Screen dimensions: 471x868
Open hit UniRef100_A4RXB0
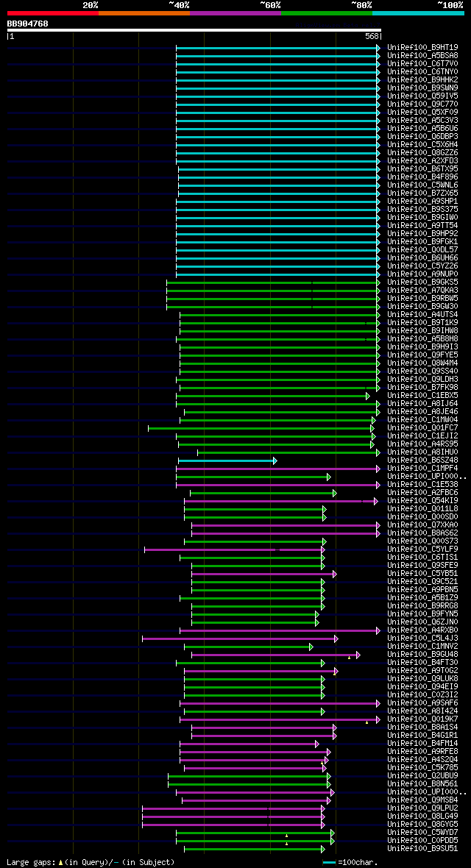pos(422,630)
